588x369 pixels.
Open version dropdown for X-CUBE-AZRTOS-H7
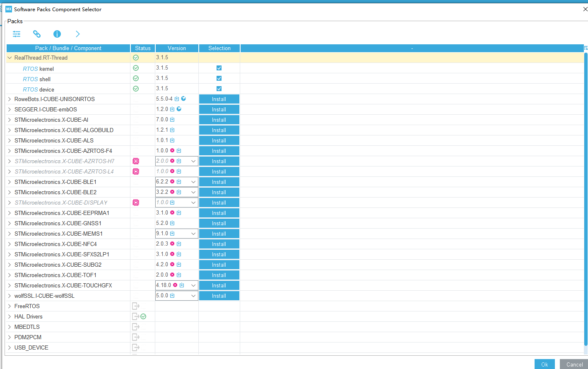coord(193,161)
